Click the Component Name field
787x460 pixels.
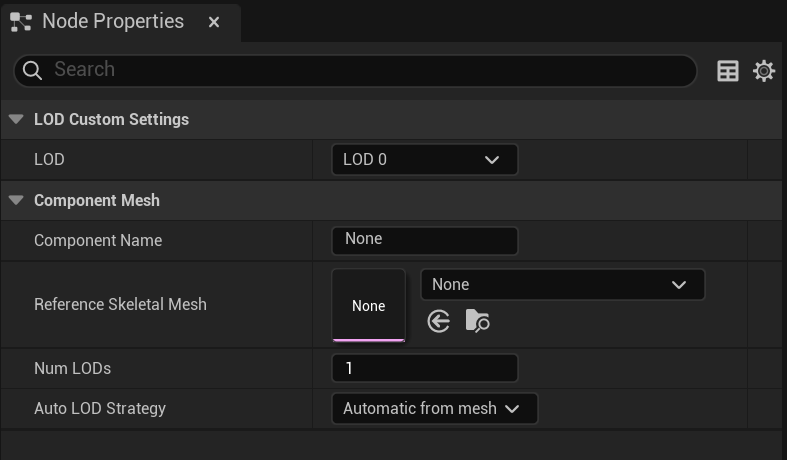click(x=425, y=241)
